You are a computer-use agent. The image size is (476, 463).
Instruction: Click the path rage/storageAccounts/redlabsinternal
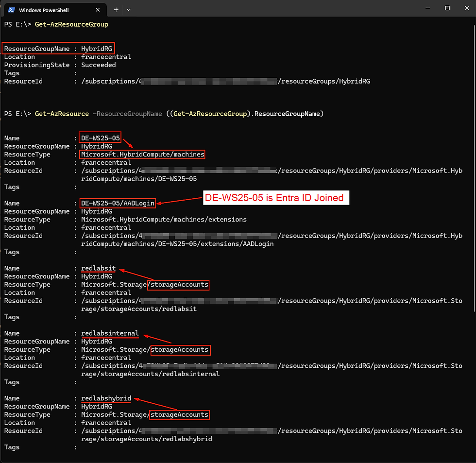[150, 374]
